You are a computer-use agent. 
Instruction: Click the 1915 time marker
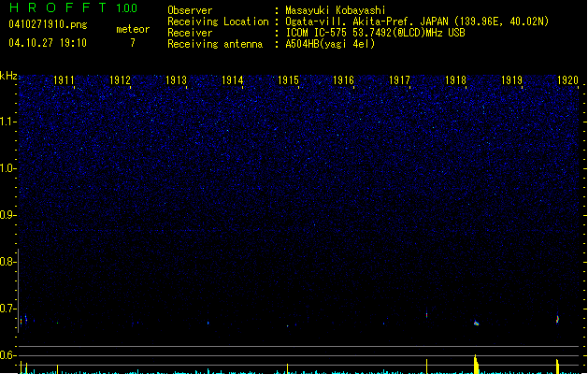click(288, 80)
